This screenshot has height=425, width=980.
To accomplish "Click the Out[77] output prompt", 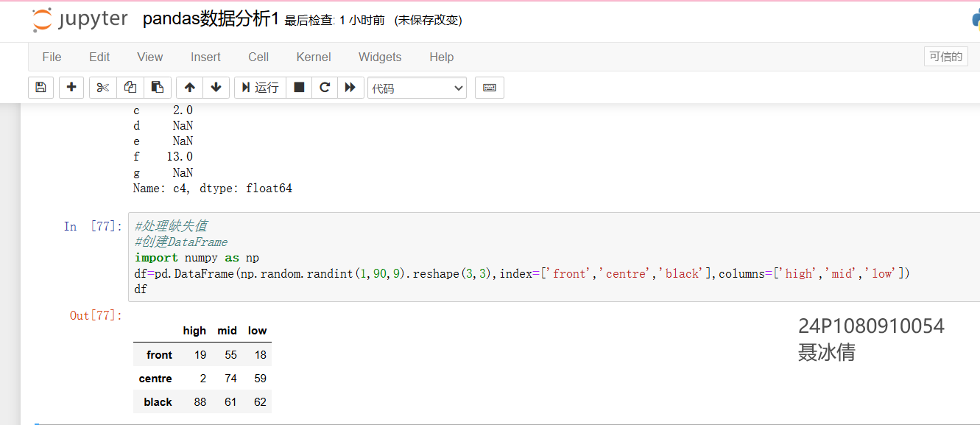I will [x=96, y=315].
